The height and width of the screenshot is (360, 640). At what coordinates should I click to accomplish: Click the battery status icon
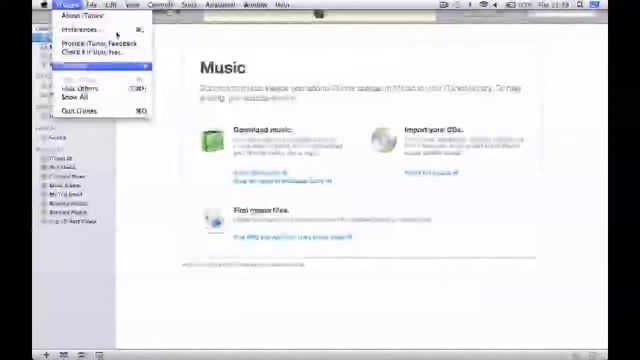coord(510,5)
